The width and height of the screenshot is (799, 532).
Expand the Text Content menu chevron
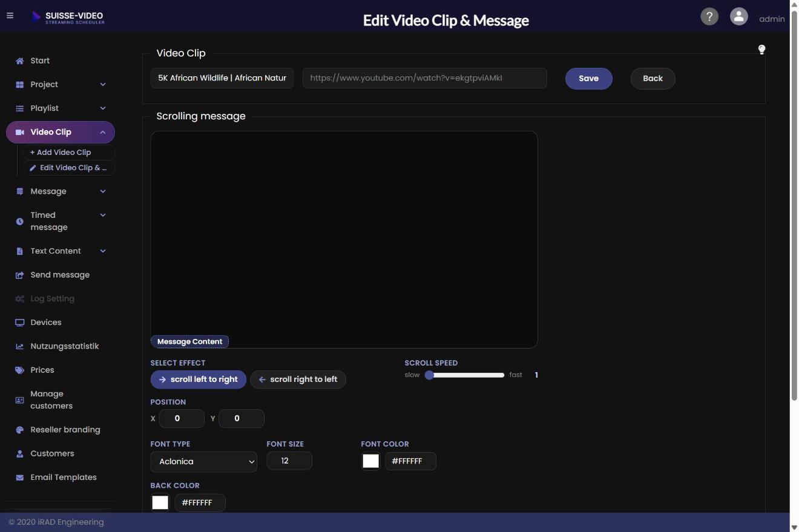point(103,251)
